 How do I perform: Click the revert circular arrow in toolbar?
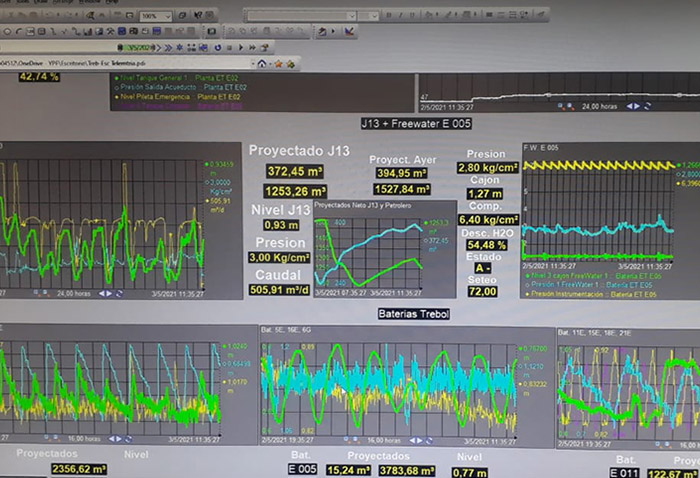218,47
